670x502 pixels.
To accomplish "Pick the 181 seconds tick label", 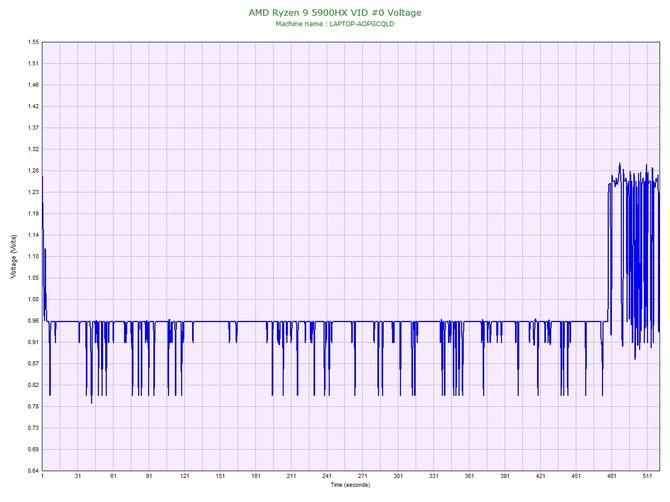I will point(256,476).
